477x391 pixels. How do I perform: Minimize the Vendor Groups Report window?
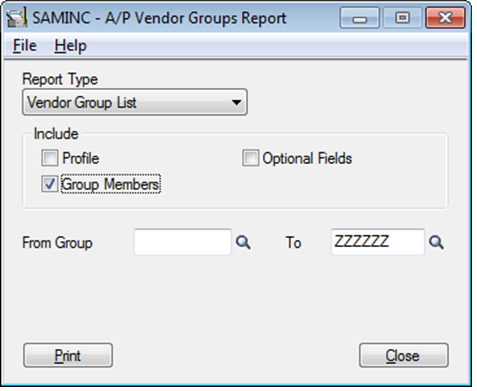[360, 18]
